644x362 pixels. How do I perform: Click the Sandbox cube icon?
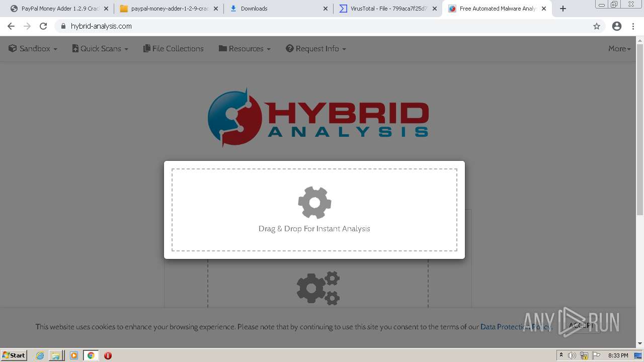(x=13, y=48)
